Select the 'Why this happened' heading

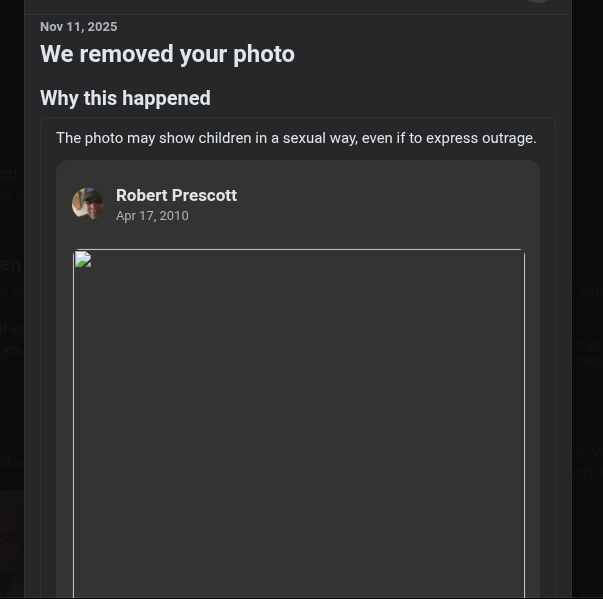[x=125, y=98]
